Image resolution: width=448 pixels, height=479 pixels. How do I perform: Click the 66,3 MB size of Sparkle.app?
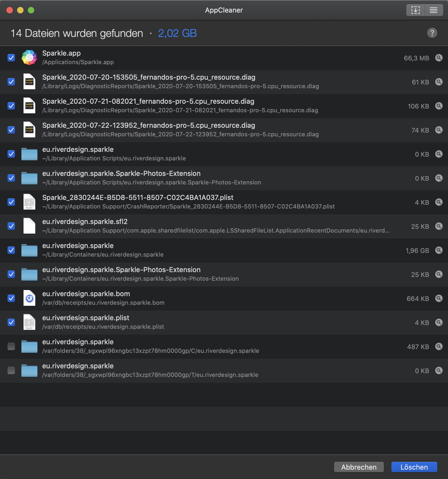416,58
